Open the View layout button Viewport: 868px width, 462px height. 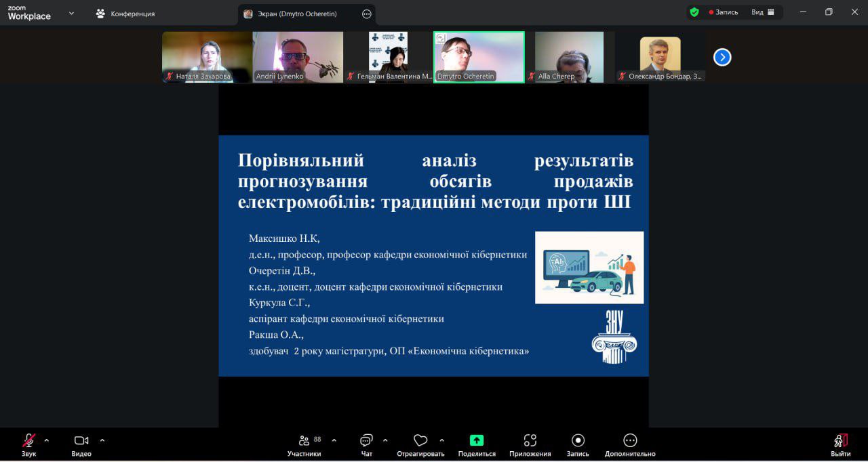tap(763, 12)
